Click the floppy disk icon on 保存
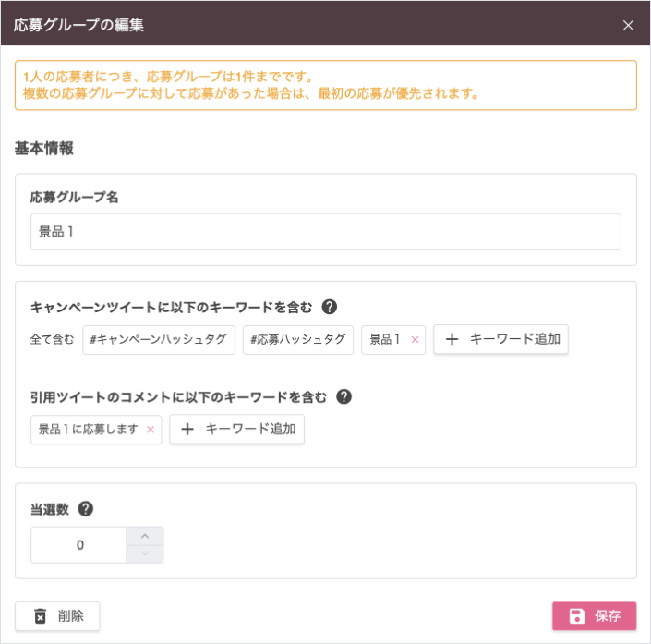This screenshot has height=644, width=651. point(577,616)
